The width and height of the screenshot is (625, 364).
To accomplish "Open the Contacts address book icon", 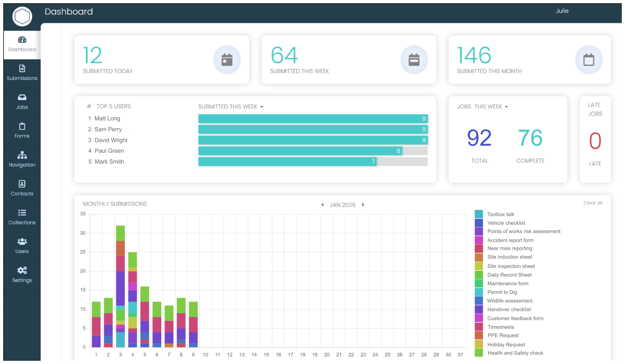I will [22, 184].
